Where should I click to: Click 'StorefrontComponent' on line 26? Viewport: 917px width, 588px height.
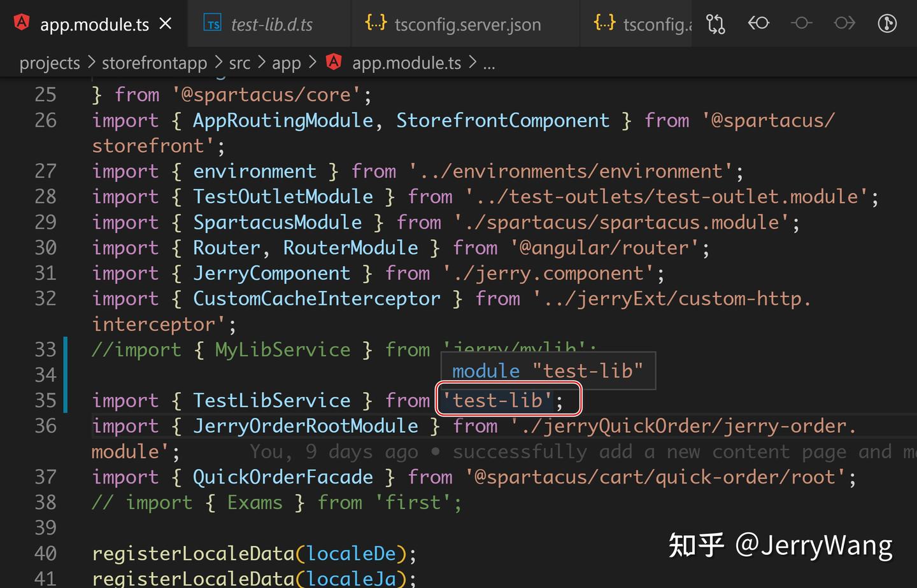502,120
